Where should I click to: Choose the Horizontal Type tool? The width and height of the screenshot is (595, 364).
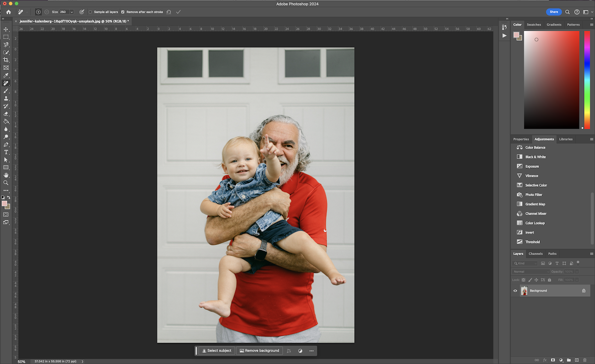6,152
